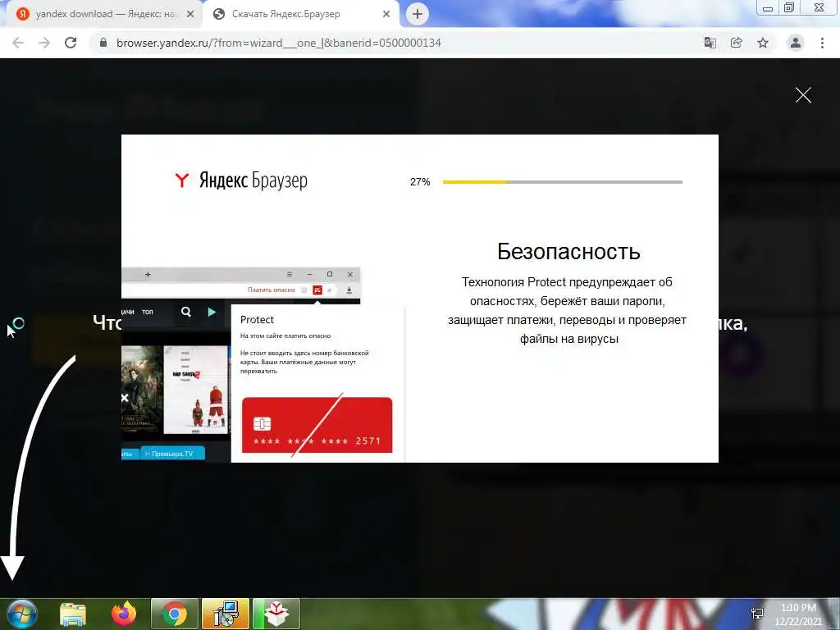Go back to previous page
The image size is (840, 630).
tap(18, 43)
